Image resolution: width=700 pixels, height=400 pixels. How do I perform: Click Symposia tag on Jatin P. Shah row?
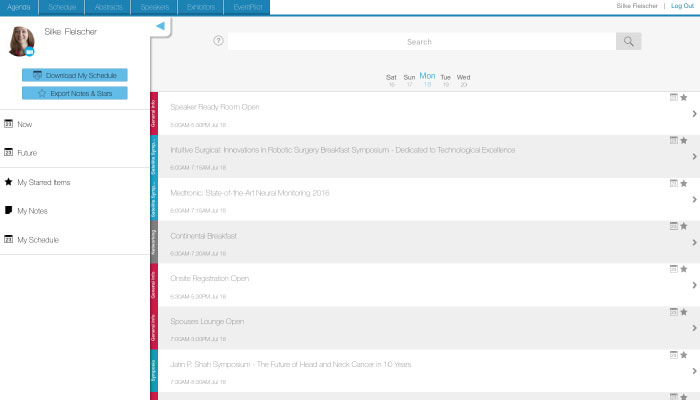(154, 371)
